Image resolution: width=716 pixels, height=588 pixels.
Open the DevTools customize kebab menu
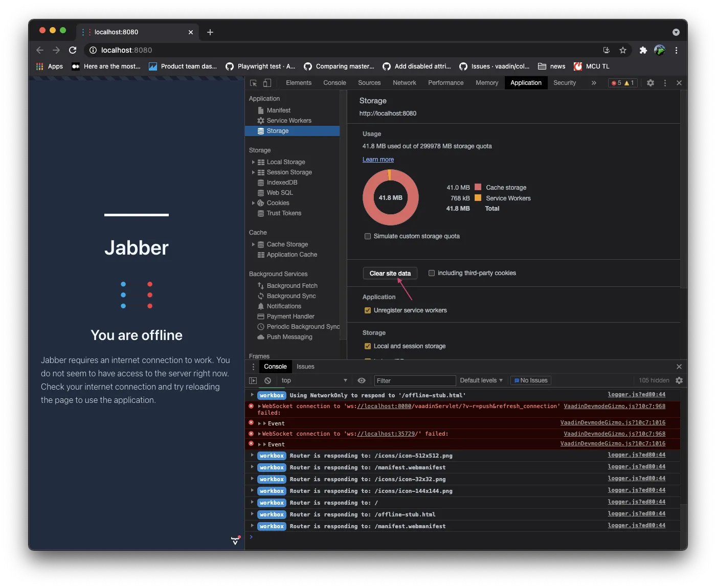click(x=665, y=83)
